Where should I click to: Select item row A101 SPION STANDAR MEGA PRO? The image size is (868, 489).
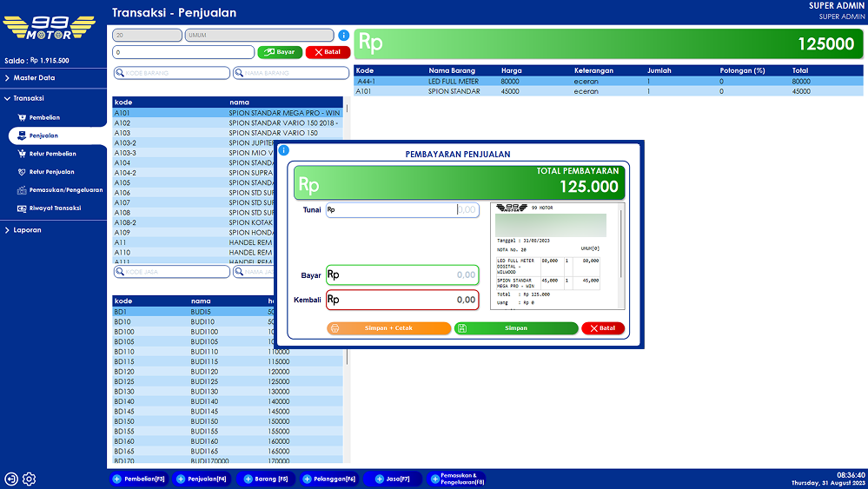(x=228, y=113)
